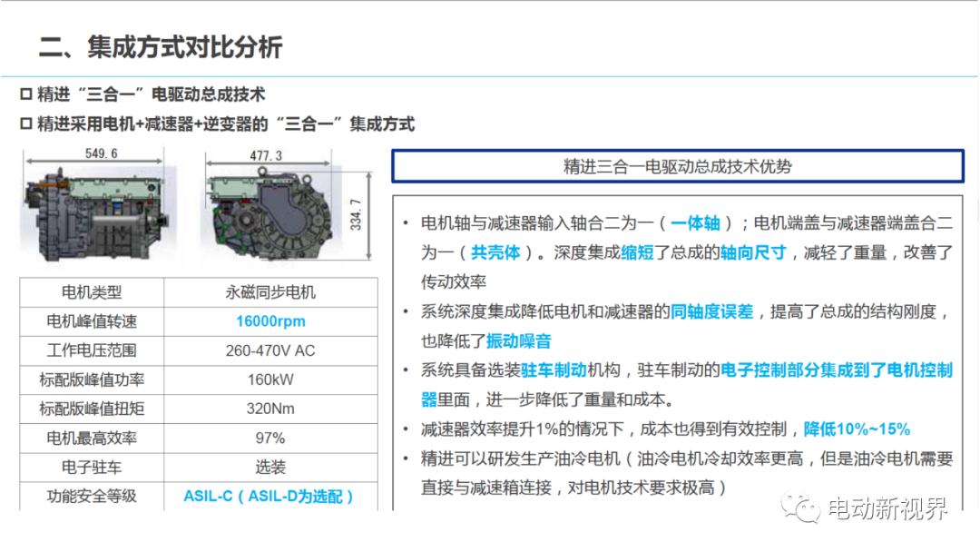Click the blue term 同轴度误差
Screen dimensions: 980x552
pos(712,311)
